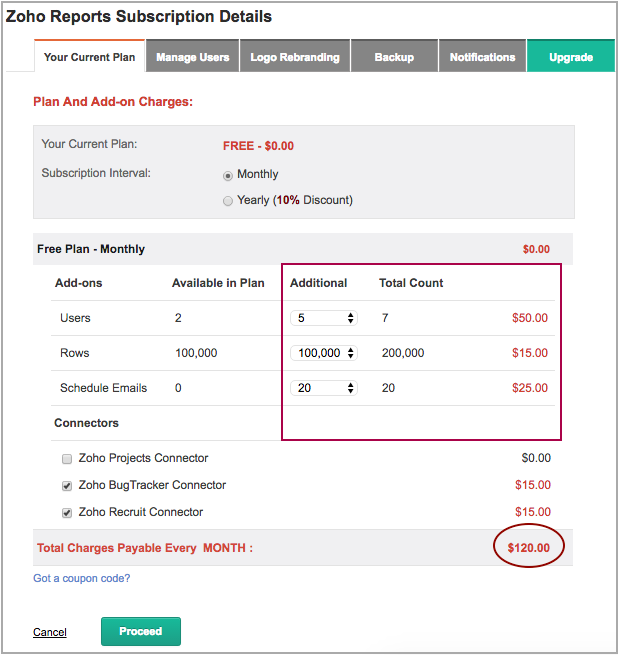Uncheck the Zoho BugTracker Connector

coord(67,486)
